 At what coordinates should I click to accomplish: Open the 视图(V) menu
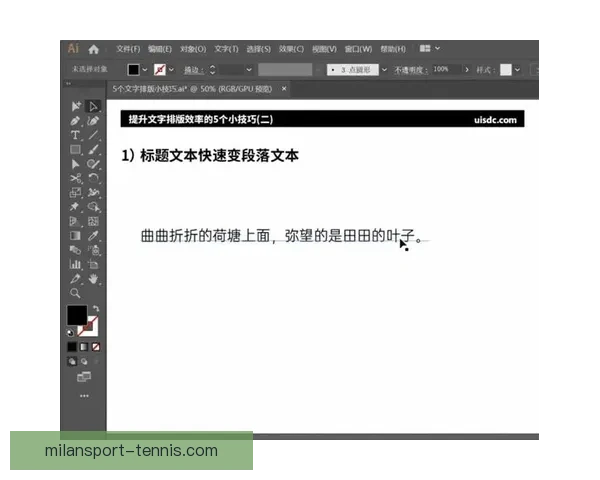pyautogui.click(x=324, y=49)
